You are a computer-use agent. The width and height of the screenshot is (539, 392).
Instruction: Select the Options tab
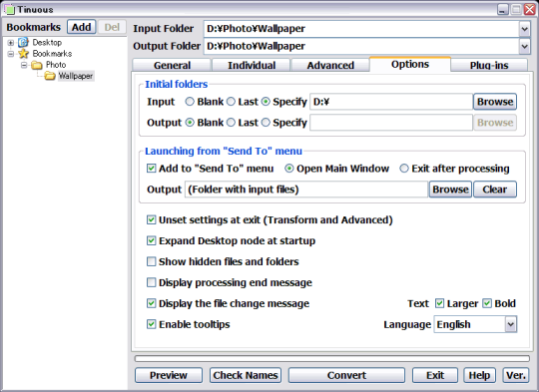(410, 64)
